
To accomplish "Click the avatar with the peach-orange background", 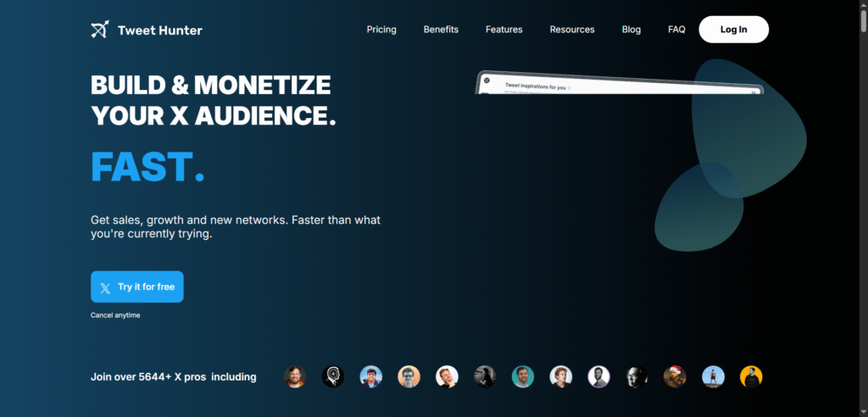I will tap(409, 377).
